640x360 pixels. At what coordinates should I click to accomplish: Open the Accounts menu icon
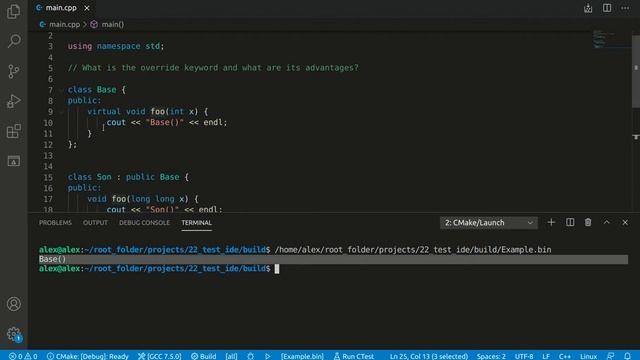click(x=13, y=304)
